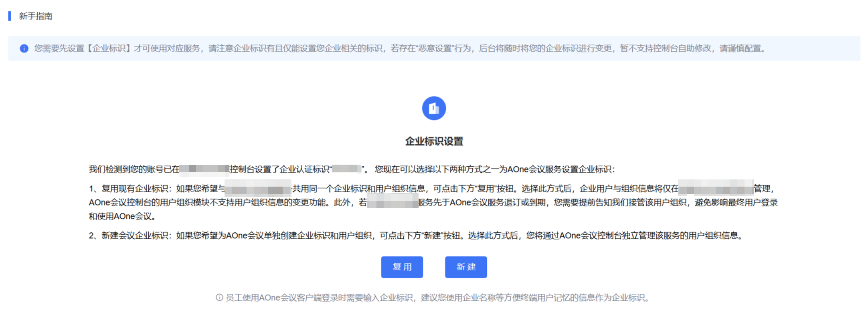Click the paragraph line starting 1、复用现有企业标识

coord(431,189)
